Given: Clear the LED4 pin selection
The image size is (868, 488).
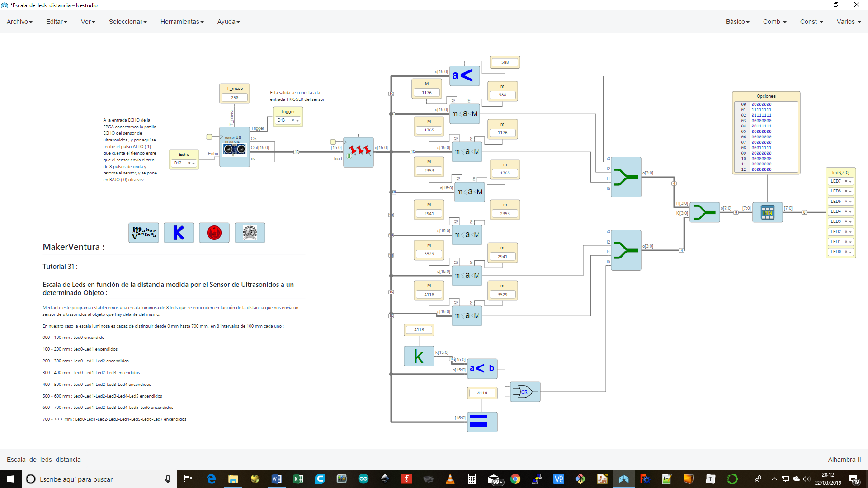Looking at the screenshot, I should 846,211.
